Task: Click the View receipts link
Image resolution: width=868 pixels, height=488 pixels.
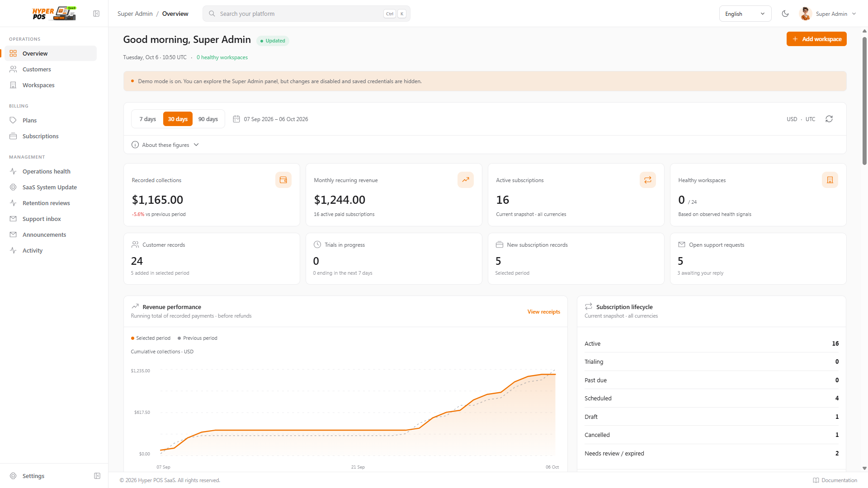Action: click(543, 312)
